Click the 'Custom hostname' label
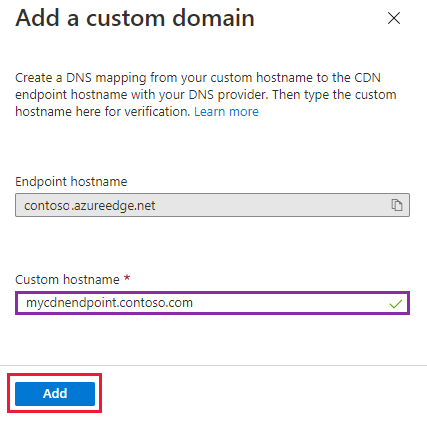 click(67, 279)
